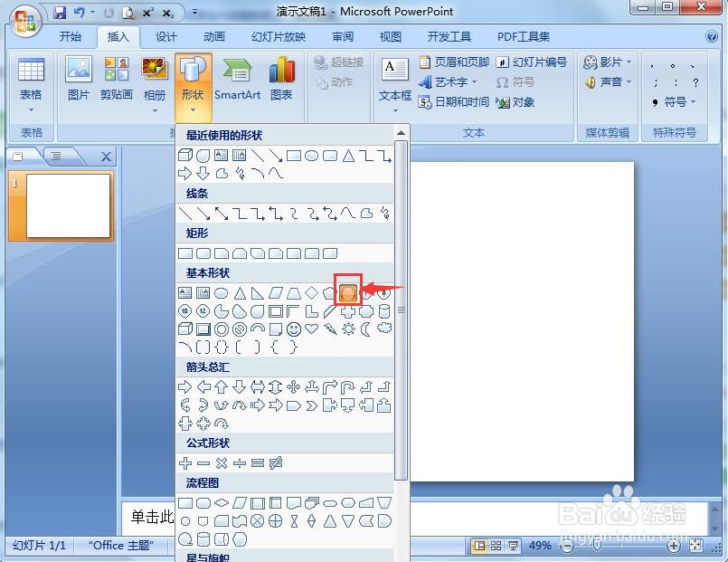Select the dodecagon shape labeled 12
Image resolution: width=728 pixels, height=562 pixels.
click(203, 311)
